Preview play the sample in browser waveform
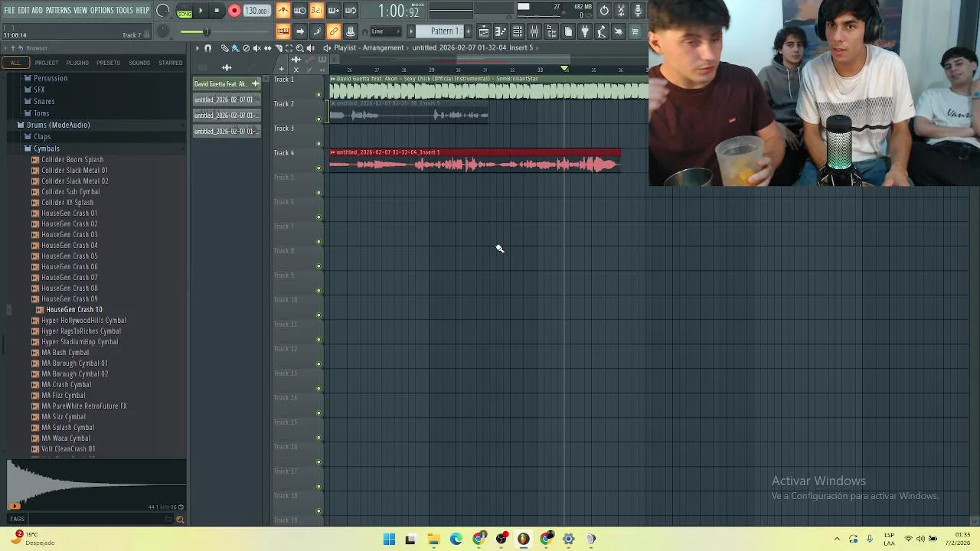 15,505
